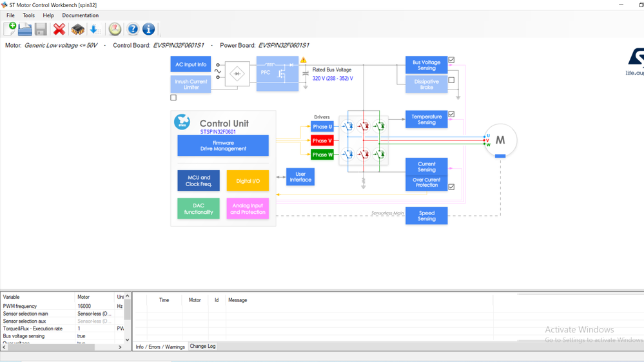Enable the Dissipative Brake checkbox
The height and width of the screenshot is (362, 644).
pos(451,80)
